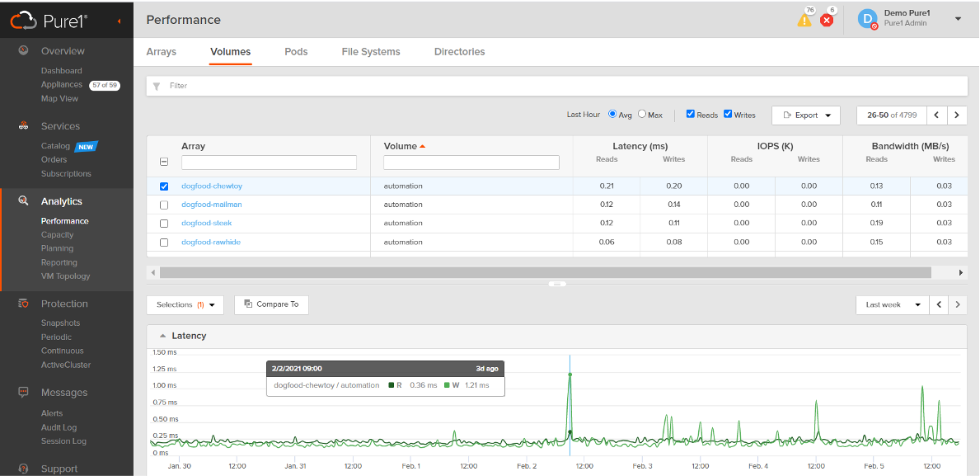This screenshot has width=980, height=476.
Task: Open Dashboard in the sidebar
Action: [x=61, y=71]
